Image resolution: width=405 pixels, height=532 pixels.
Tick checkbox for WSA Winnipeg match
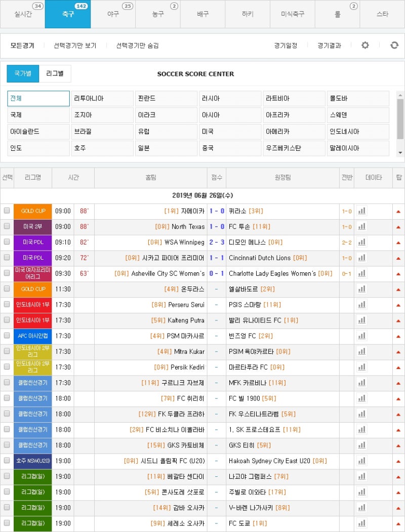point(7,242)
